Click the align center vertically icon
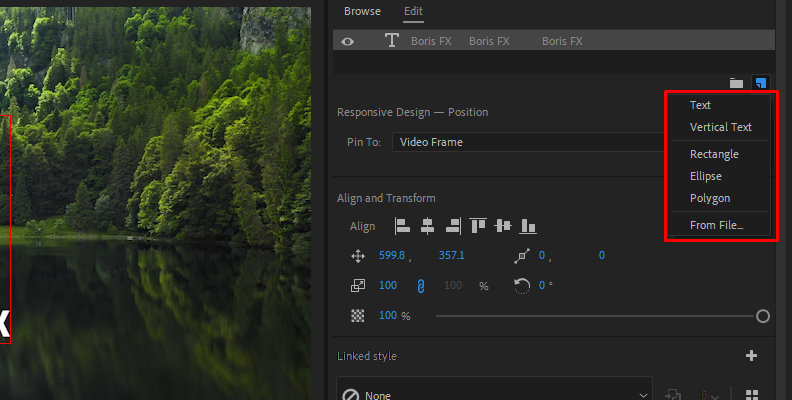The height and width of the screenshot is (400, 792). tap(503, 226)
